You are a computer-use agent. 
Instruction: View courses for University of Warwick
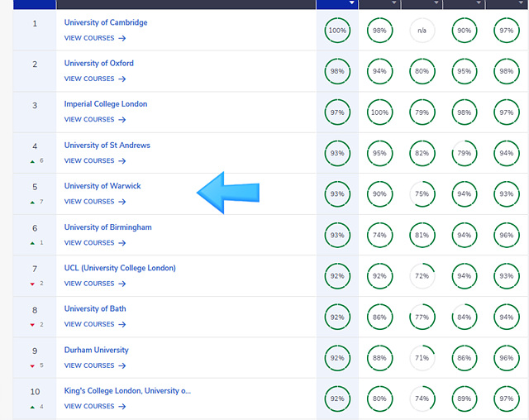pyautogui.click(x=95, y=202)
